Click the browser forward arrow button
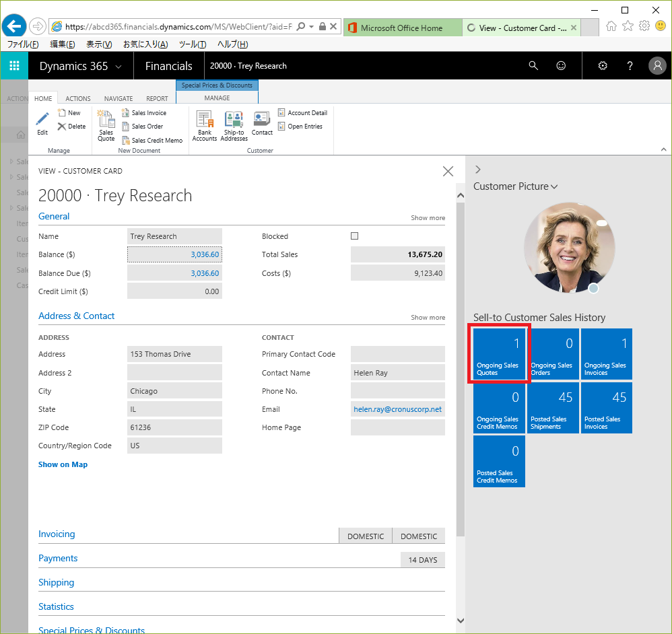Viewport: 672px width, 634px height. (38, 26)
